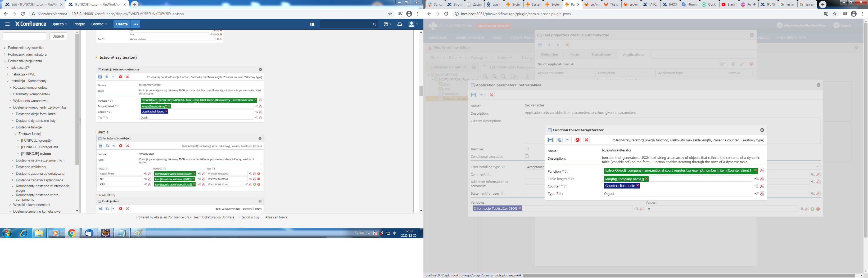Close the Function toJsonArrayIterator dialog

(762, 130)
